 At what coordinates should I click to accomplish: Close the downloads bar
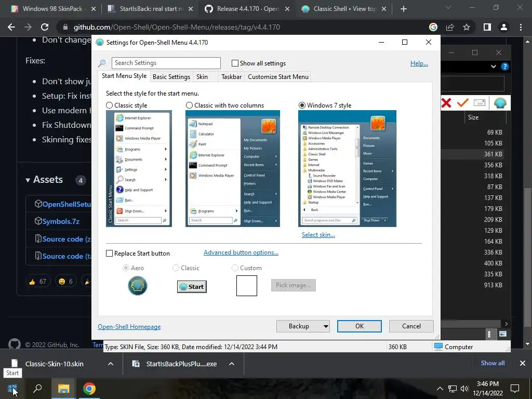523,363
